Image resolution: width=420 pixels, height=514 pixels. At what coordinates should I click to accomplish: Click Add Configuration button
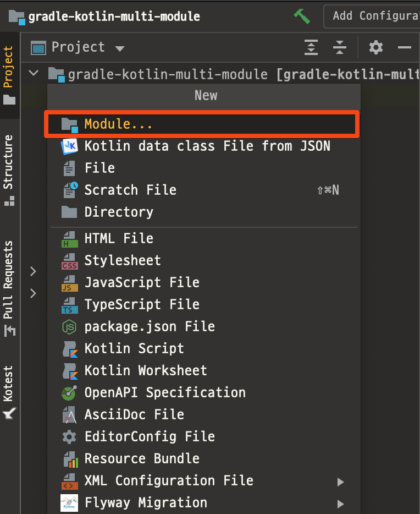click(372, 16)
